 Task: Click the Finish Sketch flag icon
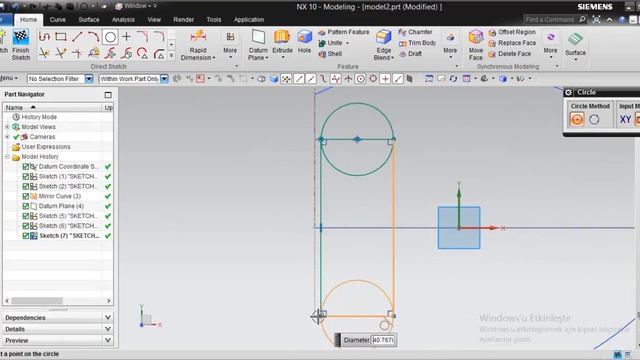[x=20, y=38]
